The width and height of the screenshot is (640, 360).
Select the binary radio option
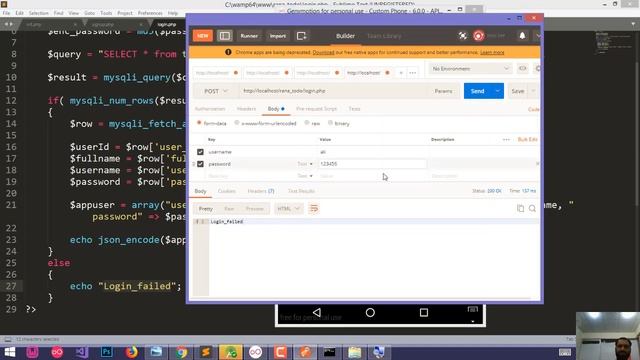point(331,123)
